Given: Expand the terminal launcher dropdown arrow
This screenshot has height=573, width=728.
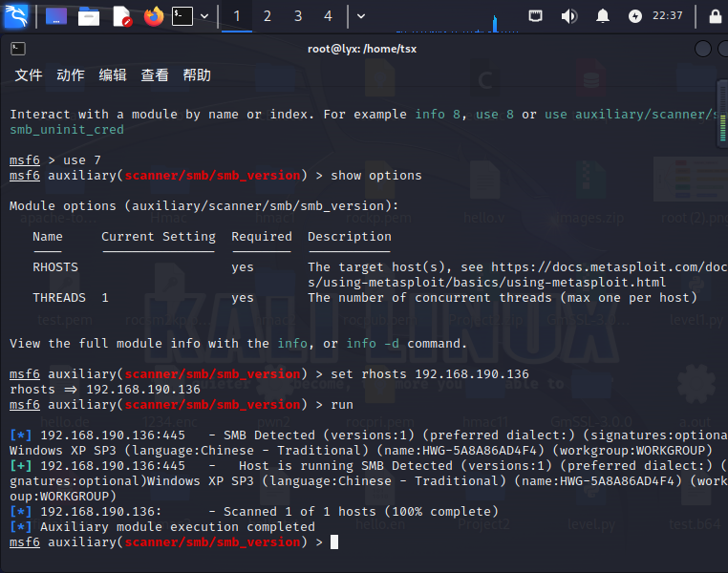Looking at the screenshot, I should 204,16.
